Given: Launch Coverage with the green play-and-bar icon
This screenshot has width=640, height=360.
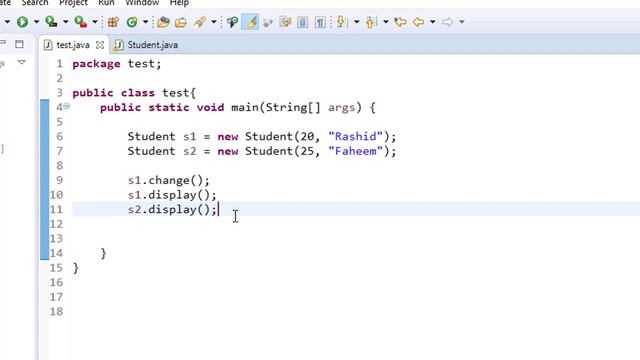Looking at the screenshot, I should click(51, 22).
